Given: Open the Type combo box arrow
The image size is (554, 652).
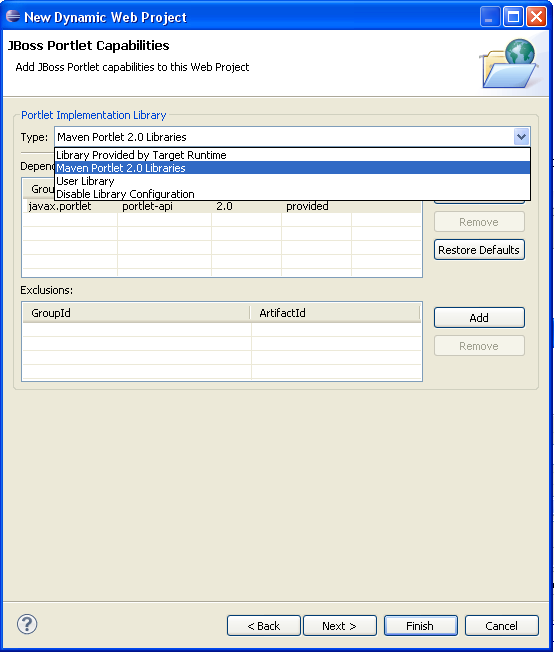Looking at the screenshot, I should pos(521,136).
